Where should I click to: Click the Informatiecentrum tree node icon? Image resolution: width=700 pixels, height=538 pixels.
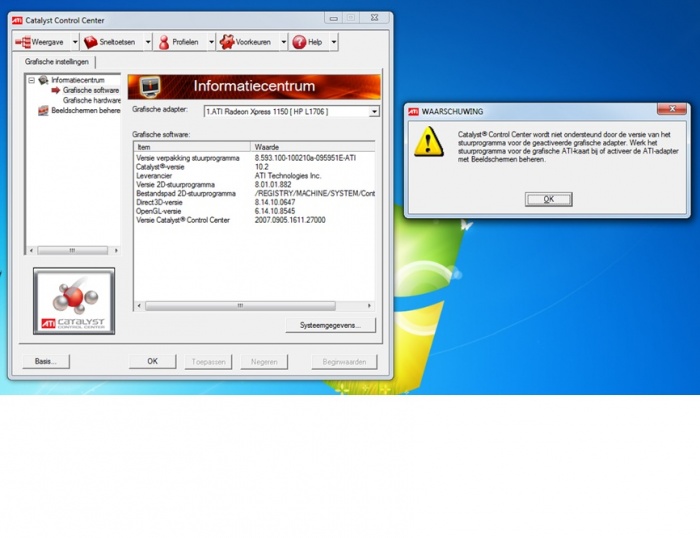pyautogui.click(x=43, y=80)
